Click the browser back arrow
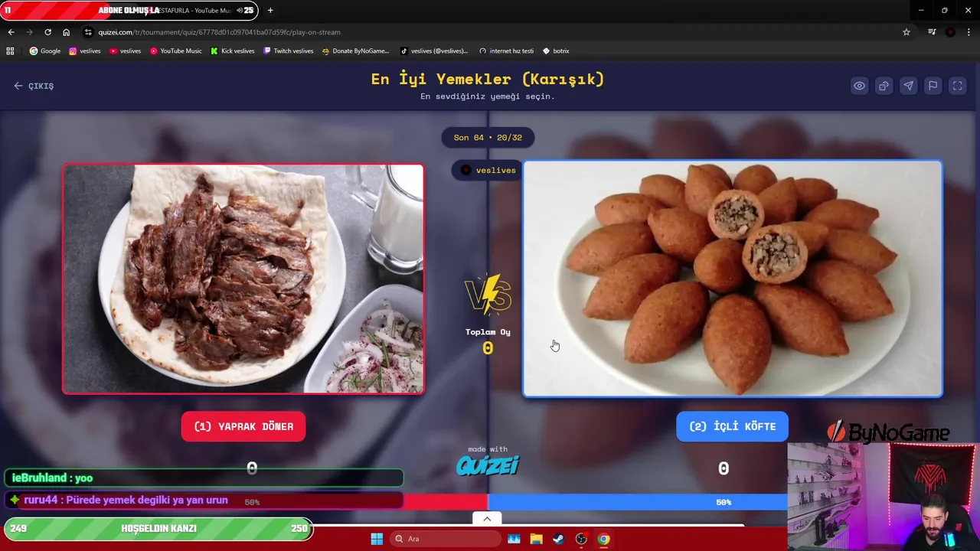980x551 pixels. pos(11,32)
